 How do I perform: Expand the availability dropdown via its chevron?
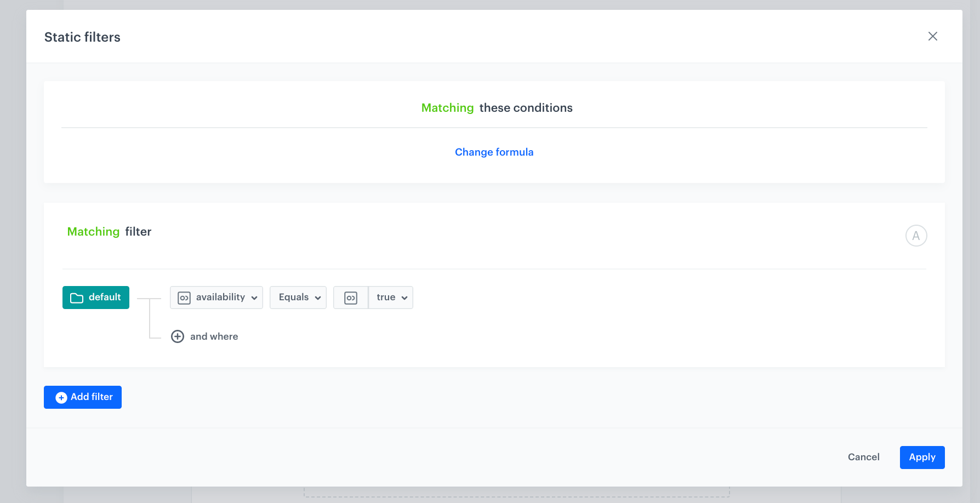(x=254, y=298)
